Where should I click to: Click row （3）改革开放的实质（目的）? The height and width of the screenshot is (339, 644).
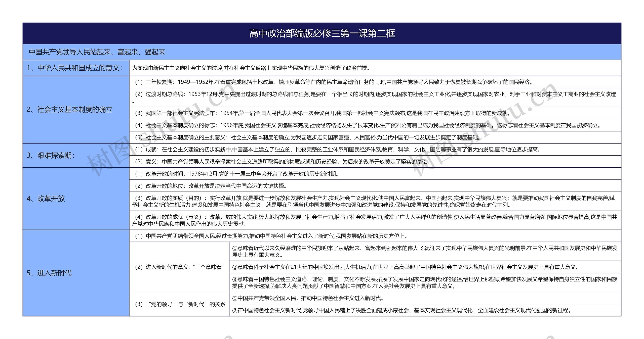[x=375, y=201]
